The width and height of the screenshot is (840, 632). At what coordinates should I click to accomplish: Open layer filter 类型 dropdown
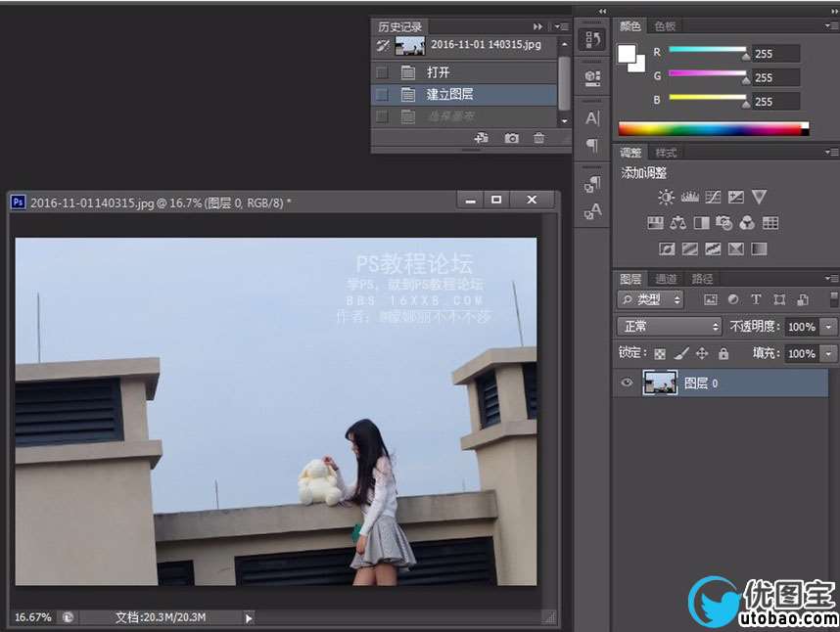point(651,299)
